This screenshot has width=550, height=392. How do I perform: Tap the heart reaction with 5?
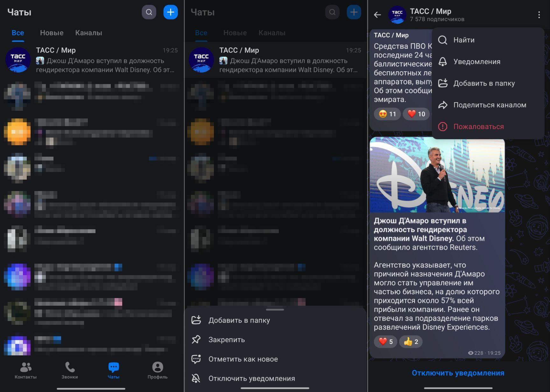coord(385,342)
